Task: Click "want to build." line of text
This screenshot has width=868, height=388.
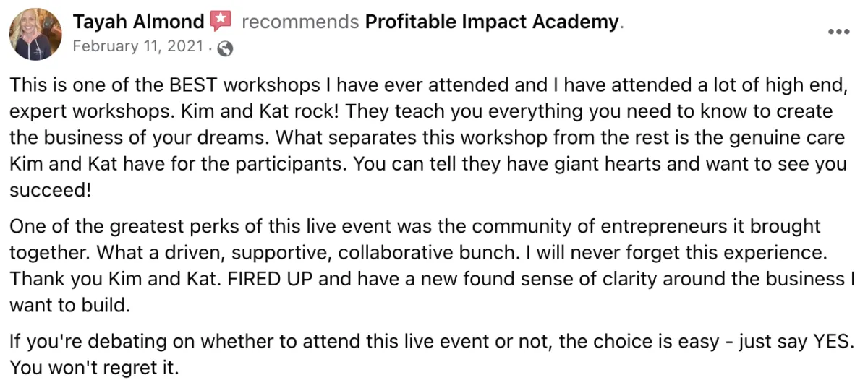Action: [x=69, y=305]
